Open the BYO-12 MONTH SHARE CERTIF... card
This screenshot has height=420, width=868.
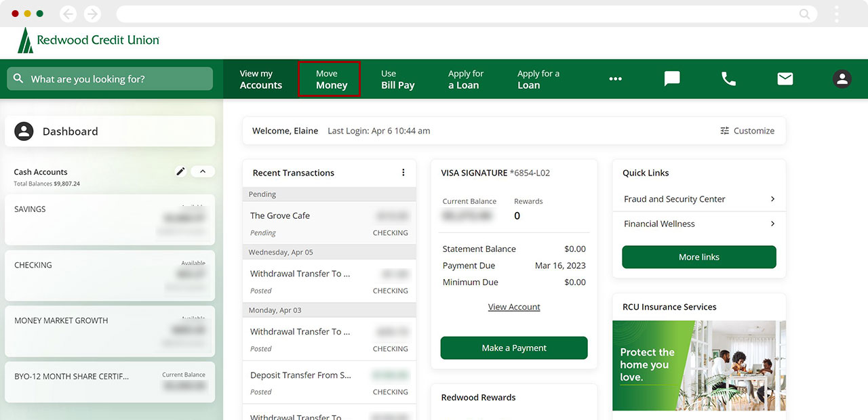[110, 383]
